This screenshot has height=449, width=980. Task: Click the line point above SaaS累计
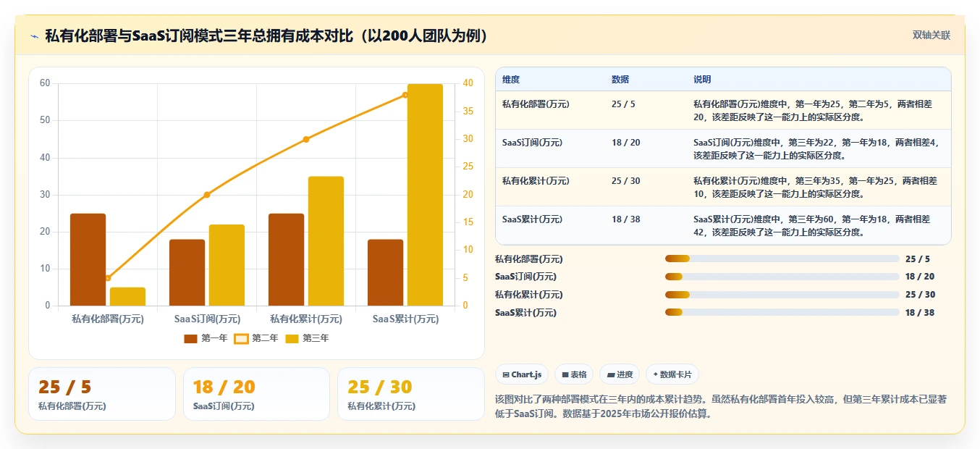click(405, 95)
